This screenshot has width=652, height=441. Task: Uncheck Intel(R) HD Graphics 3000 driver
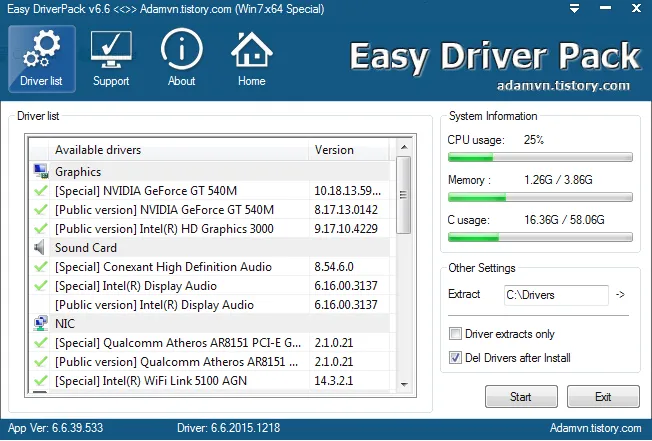(40, 229)
